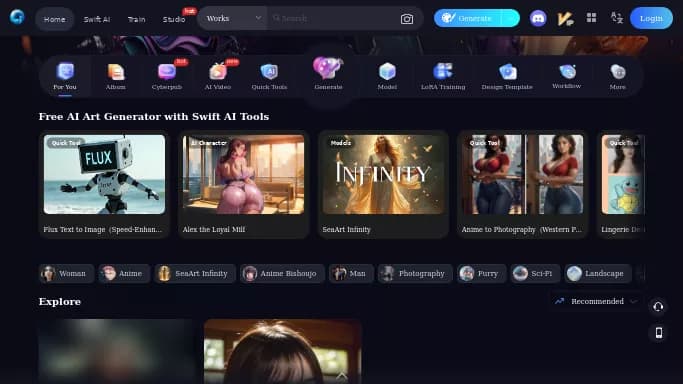Screen dimensions: 683x384
Task: Click the VIP membership icon
Action: point(565,19)
